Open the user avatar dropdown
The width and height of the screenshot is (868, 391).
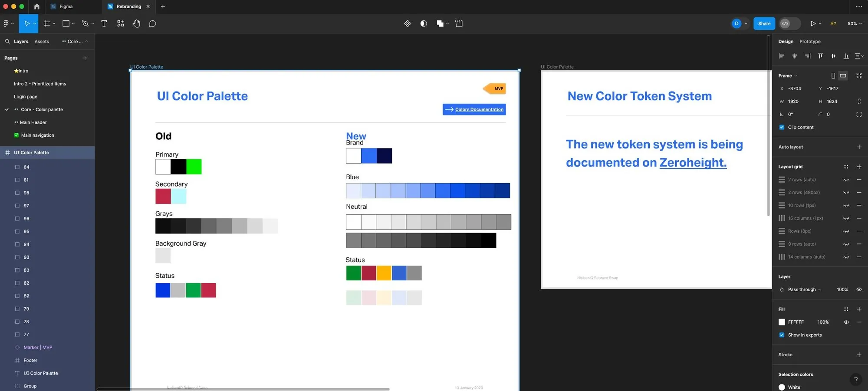(746, 23)
